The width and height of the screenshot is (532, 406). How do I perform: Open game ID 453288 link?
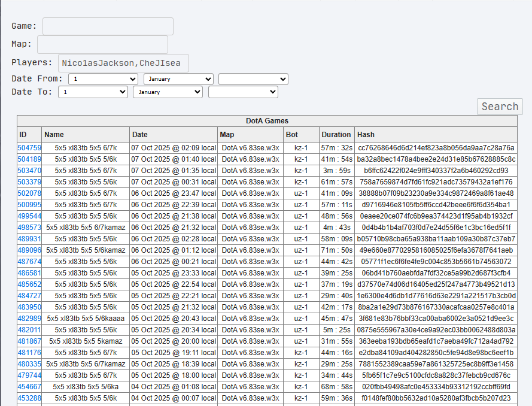(29, 398)
